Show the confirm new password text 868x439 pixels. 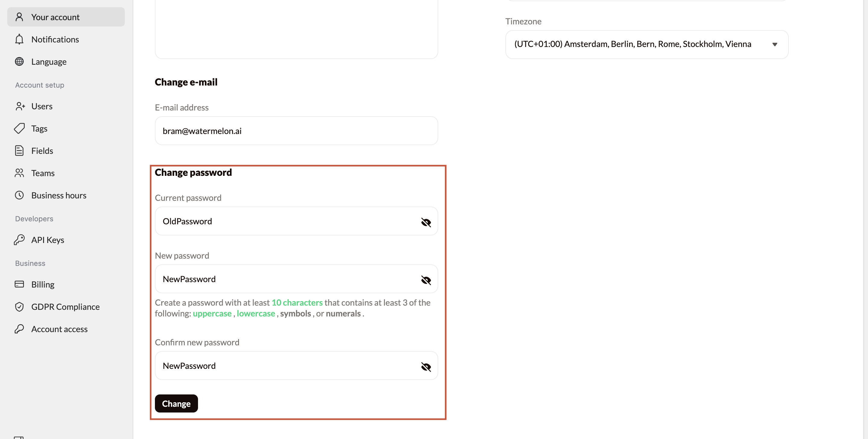tap(426, 367)
